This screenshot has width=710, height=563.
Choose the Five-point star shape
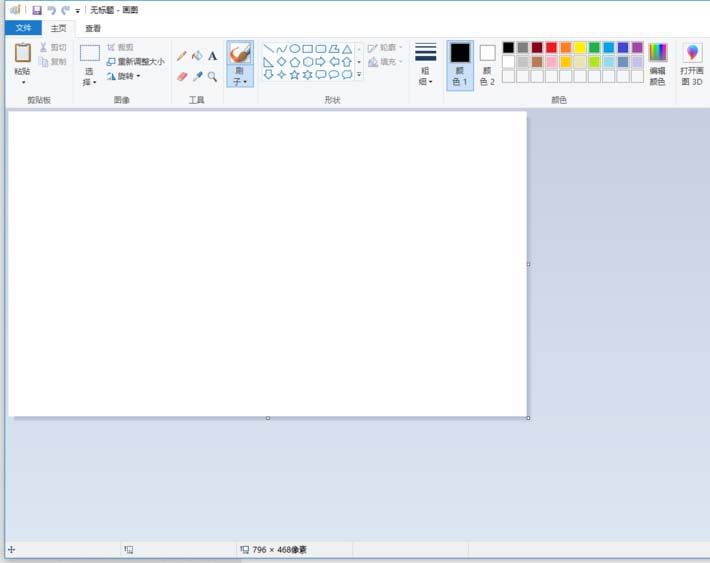pos(295,75)
